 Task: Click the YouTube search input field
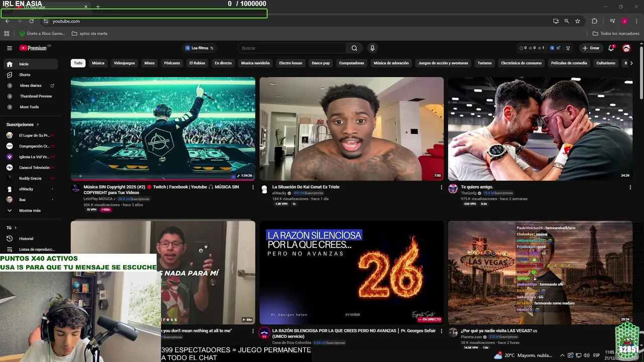click(x=292, y=48)
